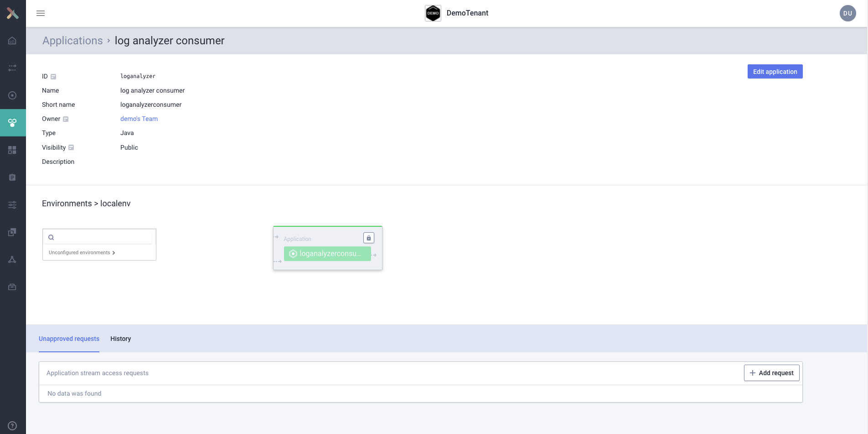
Task: Open the demo's Team owner link
Action: coord(139,119)
